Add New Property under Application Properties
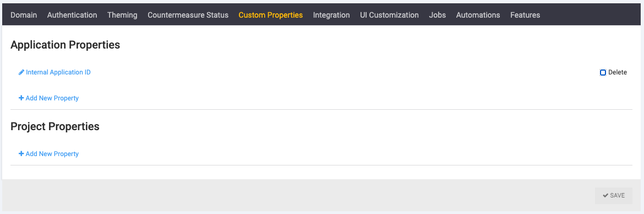Viewport: 644px width, 214px height. pos(48,98)
